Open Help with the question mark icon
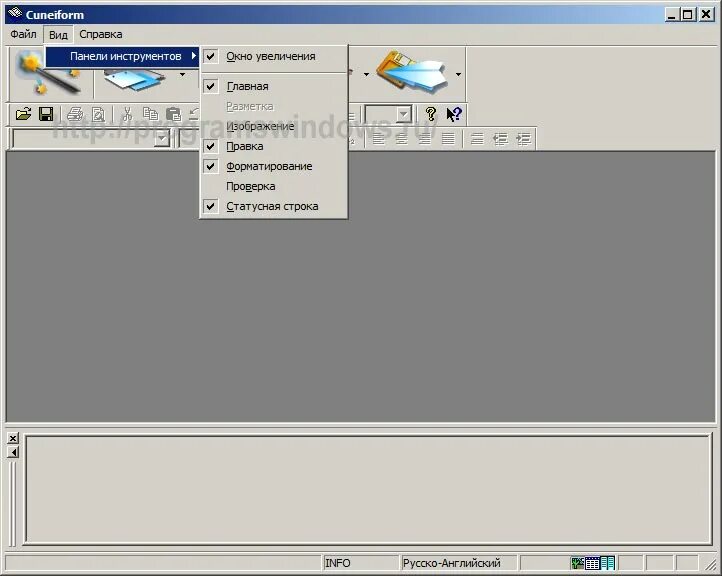Screen dimensions: 722x576 point(431,114)
